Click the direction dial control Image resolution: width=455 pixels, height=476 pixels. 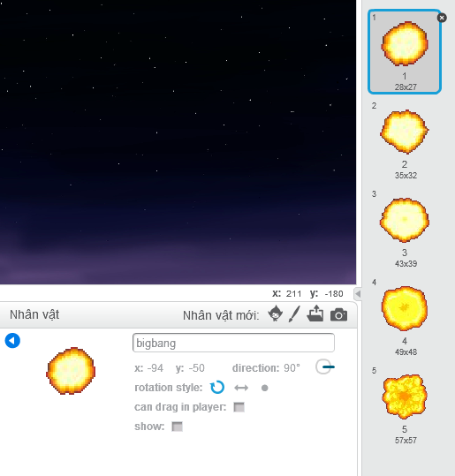pos(324,366)
